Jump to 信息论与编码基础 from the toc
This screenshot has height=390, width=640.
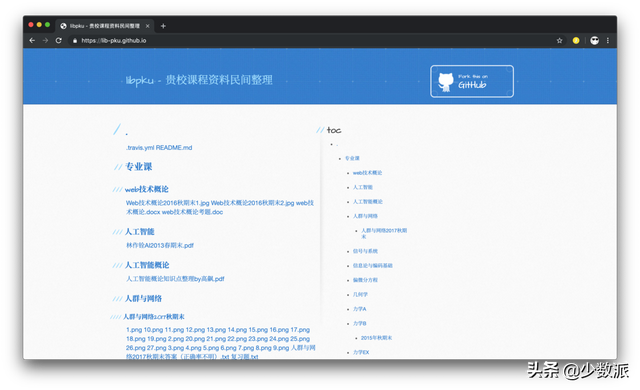[372, 266]
